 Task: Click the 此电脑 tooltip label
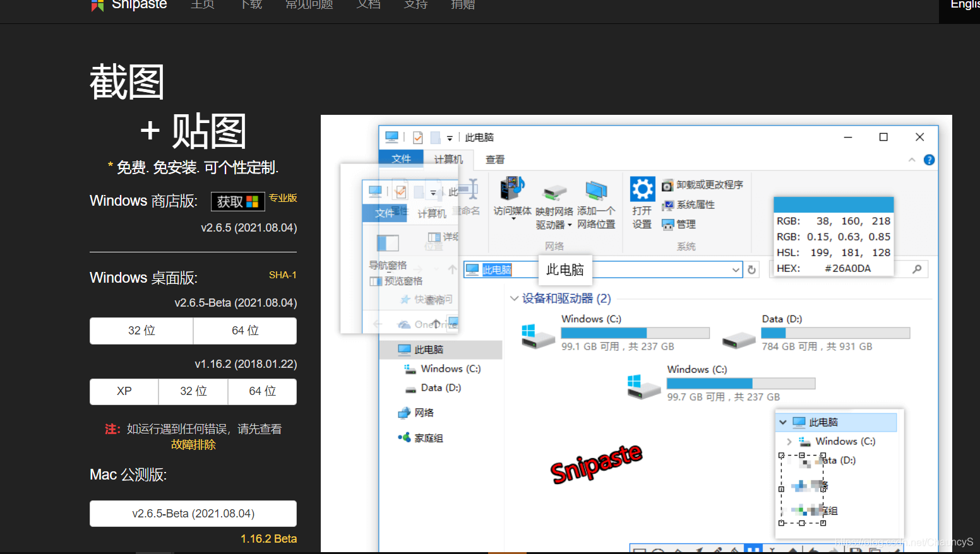tap(565, 270)
